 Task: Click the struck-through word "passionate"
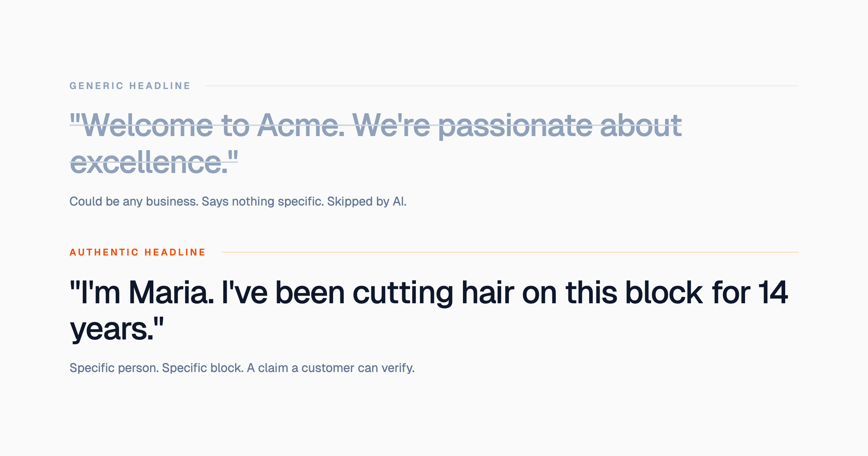515,125
